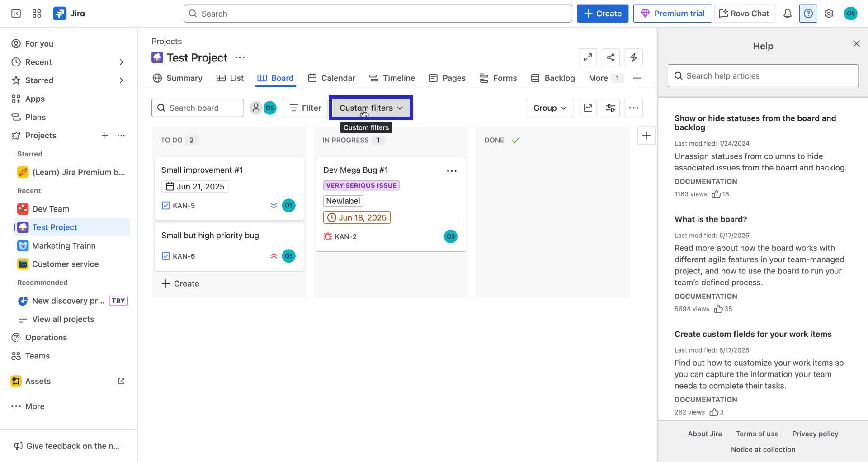
Task: Expand the Recent sidebar section
Action: coord(121,62)
